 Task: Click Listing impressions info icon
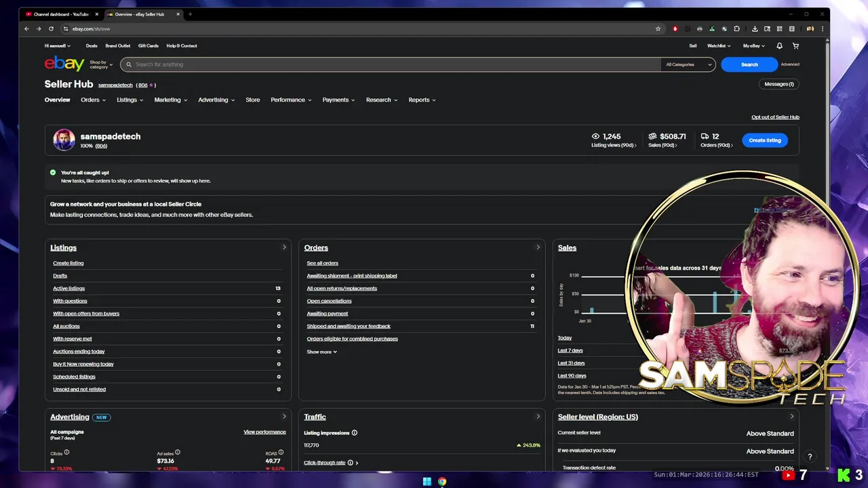(x=355, y=432)
